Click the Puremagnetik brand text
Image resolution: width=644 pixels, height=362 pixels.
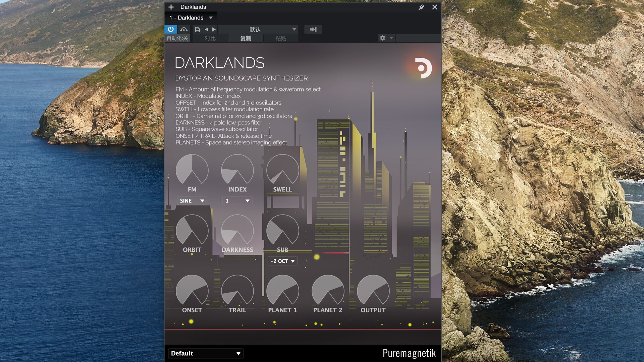[409, 353]
